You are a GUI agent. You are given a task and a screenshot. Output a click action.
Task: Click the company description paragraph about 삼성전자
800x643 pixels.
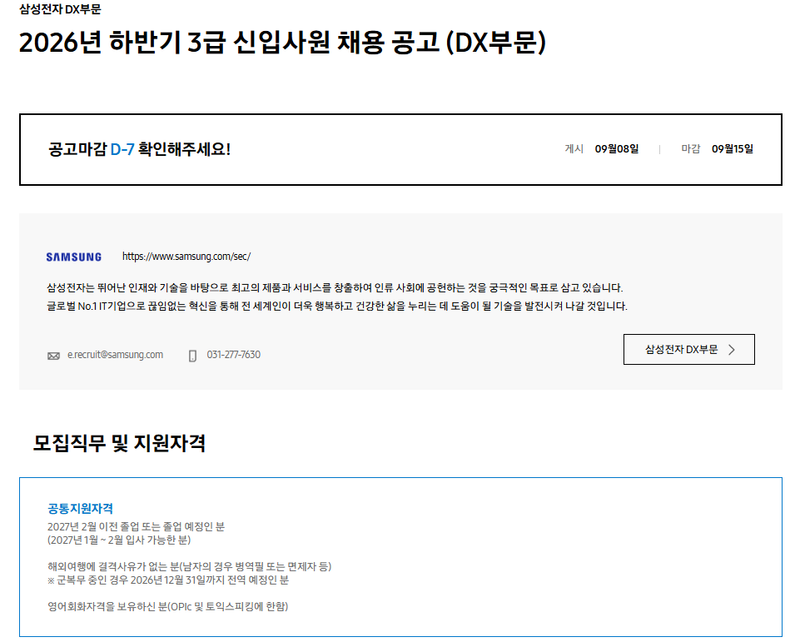click(x=337, y=297)
